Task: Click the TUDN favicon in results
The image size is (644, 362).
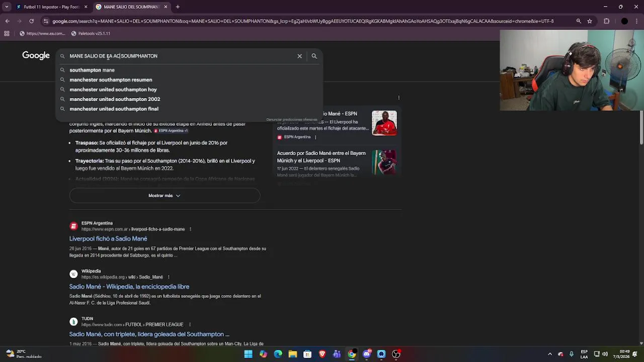Action: (73, 322)
